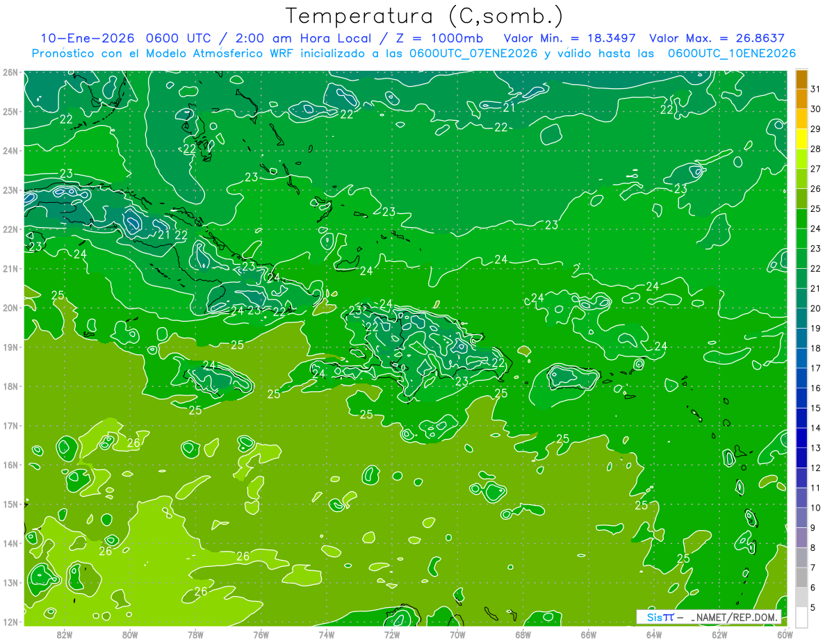Click the yellow swatch between 28 and 29
Viewport: 834px width, 644px height.
point(801,140)
